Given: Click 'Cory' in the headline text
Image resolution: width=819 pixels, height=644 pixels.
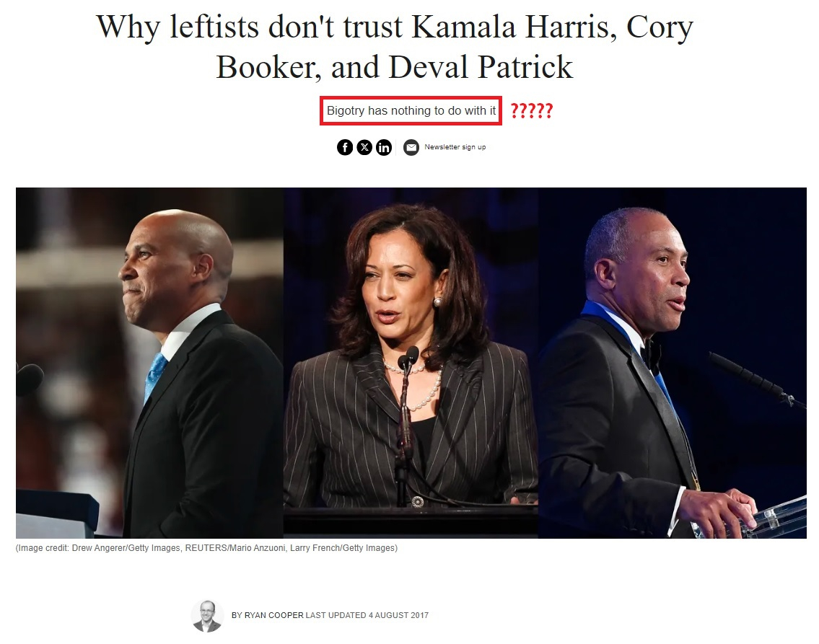Looking at the screenshot, I should tap(660, 27).
